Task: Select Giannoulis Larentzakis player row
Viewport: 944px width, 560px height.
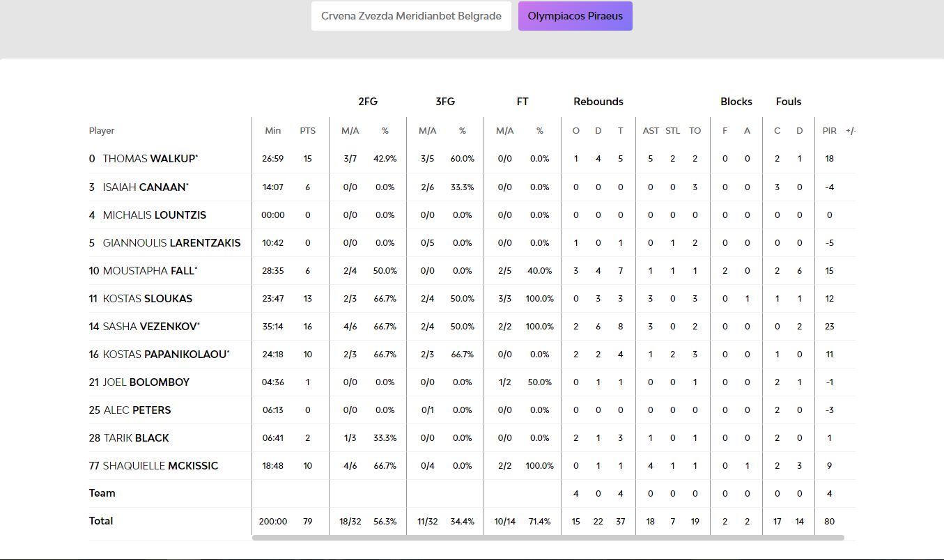Action: click(171, 242)
